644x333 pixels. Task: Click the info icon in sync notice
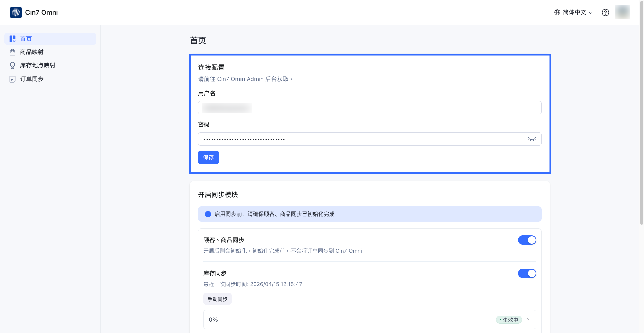[x=208, y=214]
